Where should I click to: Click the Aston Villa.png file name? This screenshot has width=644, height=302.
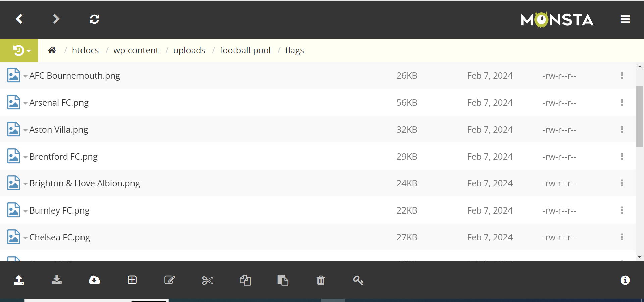coord(59,130)
